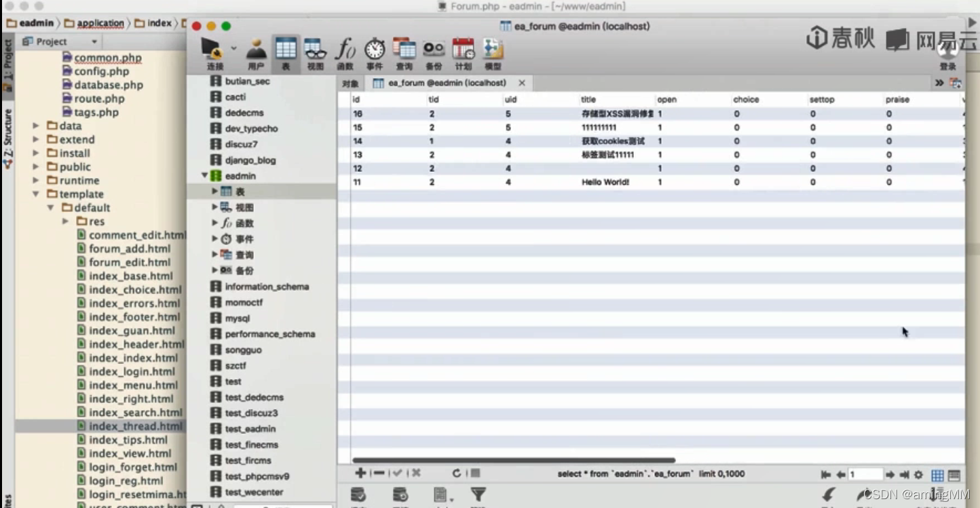
Task: Expand the 函数 functions node
Action: 214,223
